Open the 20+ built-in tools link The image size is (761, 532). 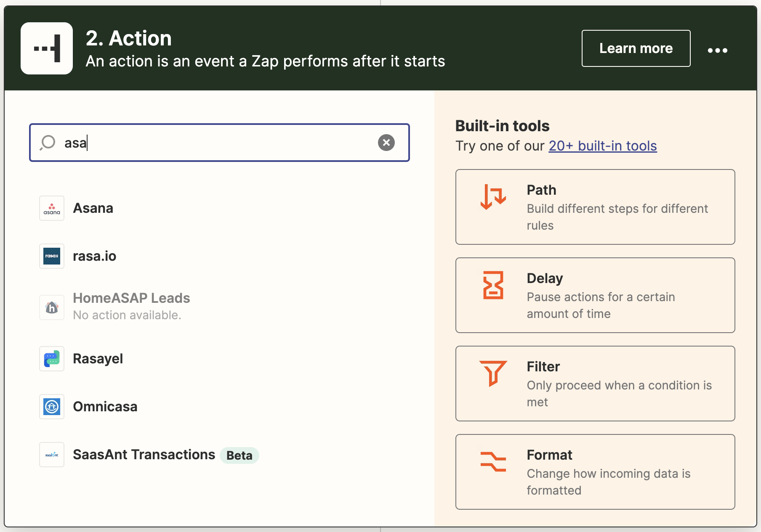pos(602,146)
